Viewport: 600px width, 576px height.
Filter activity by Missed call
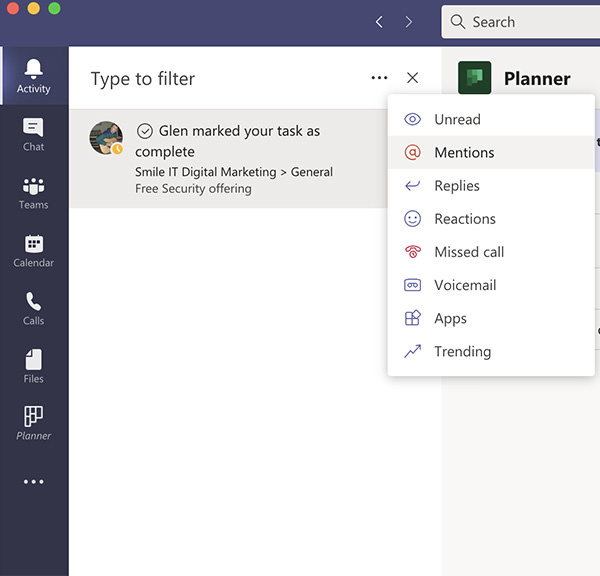[491, 252]
